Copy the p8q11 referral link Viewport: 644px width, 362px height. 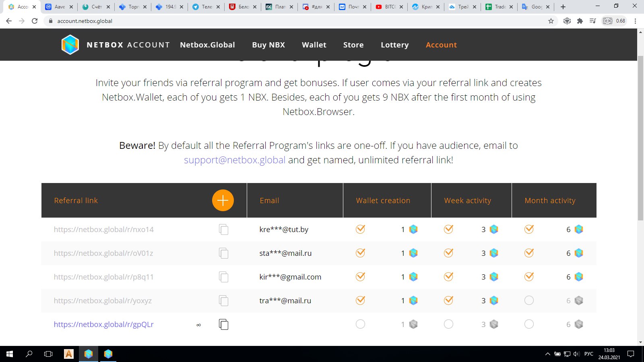pos(223,277)
